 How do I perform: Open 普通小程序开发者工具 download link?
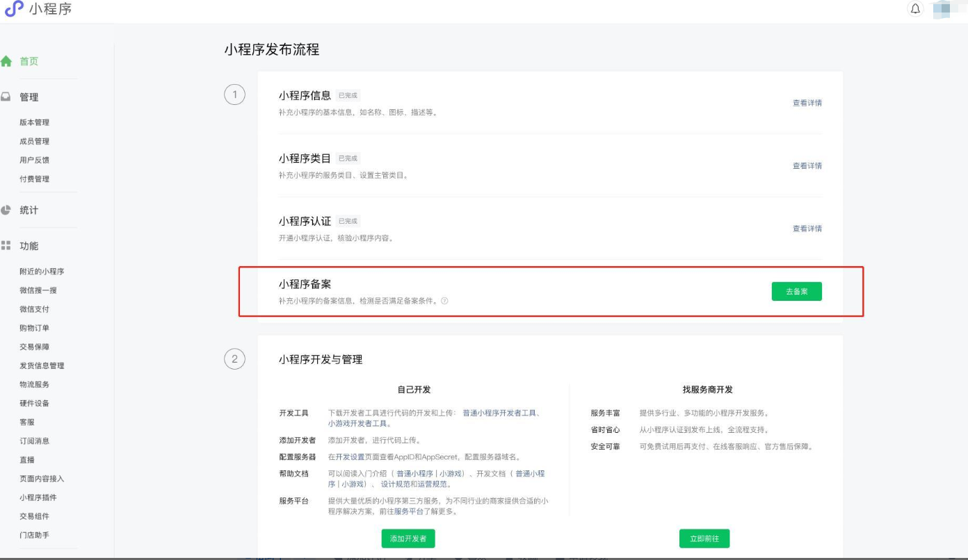(x=499, y=413)
